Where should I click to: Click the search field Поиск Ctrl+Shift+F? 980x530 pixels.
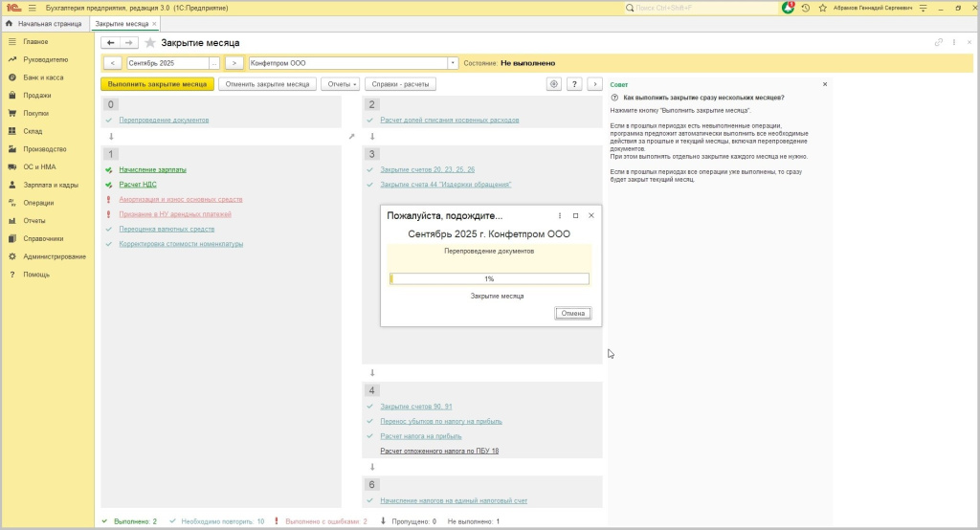click(x=701, y=8)
